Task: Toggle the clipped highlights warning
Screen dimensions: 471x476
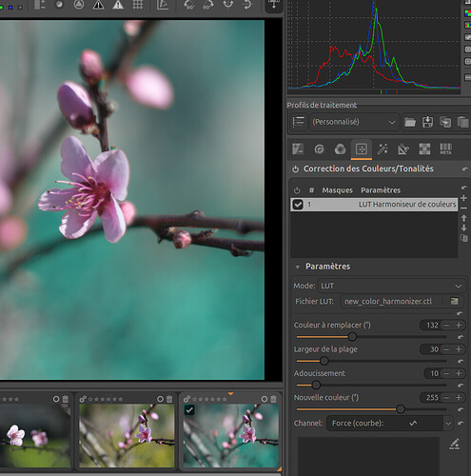Action: pos(118,5)
